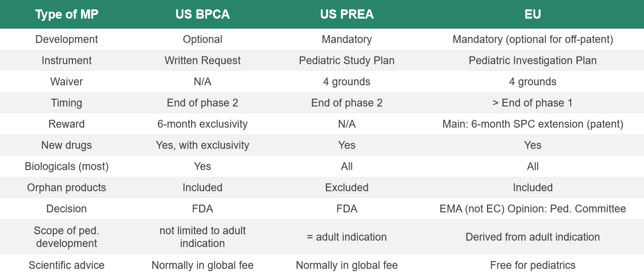Click the "Development" row label
Viewport: 644px width, 276px height.
[x=66, y=40]
